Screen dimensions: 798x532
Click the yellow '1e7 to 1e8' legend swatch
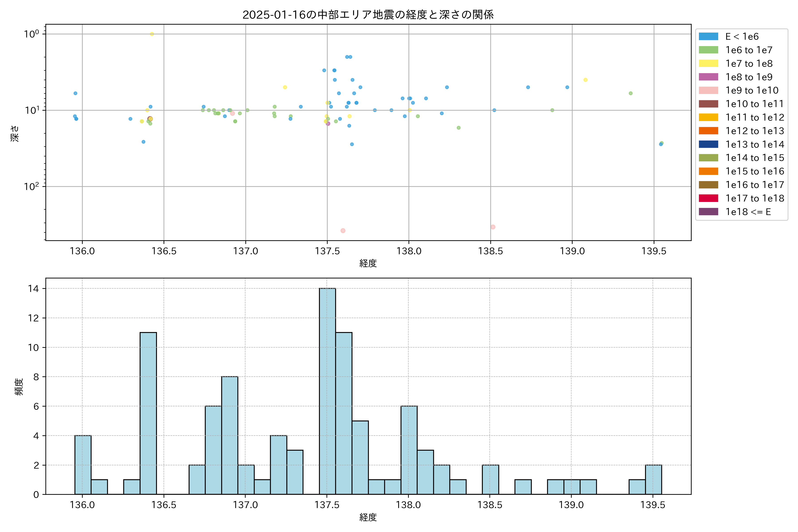point(708,63)
